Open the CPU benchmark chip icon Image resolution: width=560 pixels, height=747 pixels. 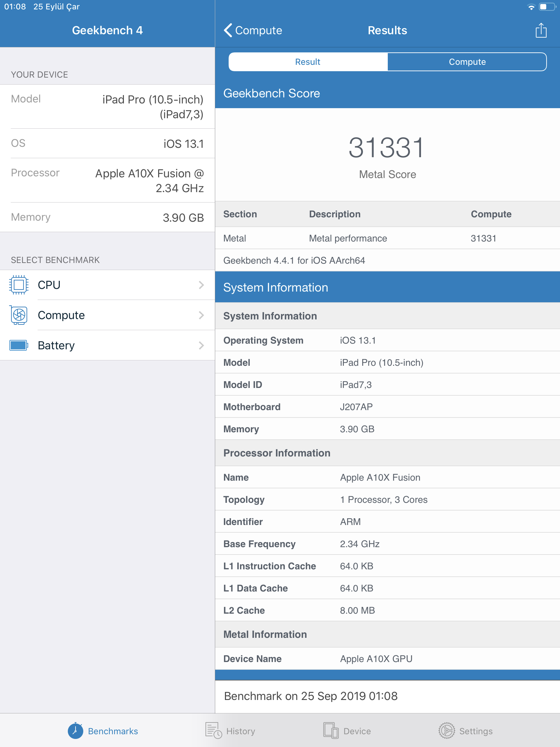(x=19, y=285)
